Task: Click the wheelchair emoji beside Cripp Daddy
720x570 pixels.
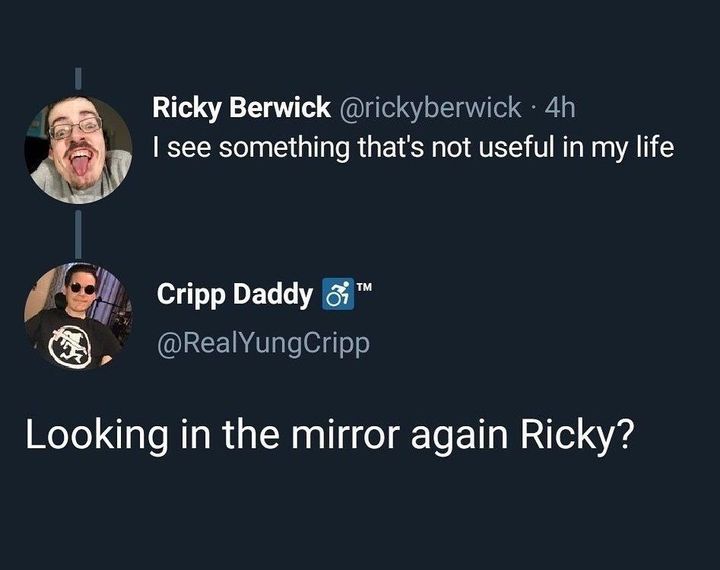Action: coord(338,297)
